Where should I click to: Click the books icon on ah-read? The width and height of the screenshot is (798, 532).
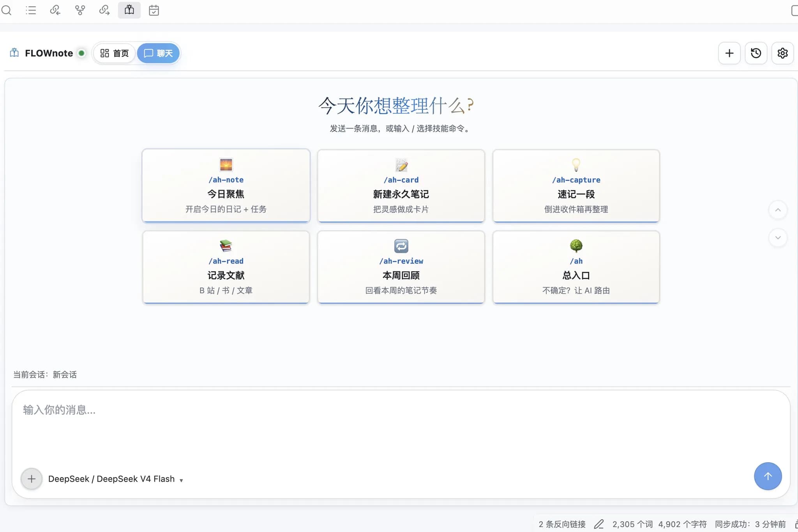pos(226,246)
